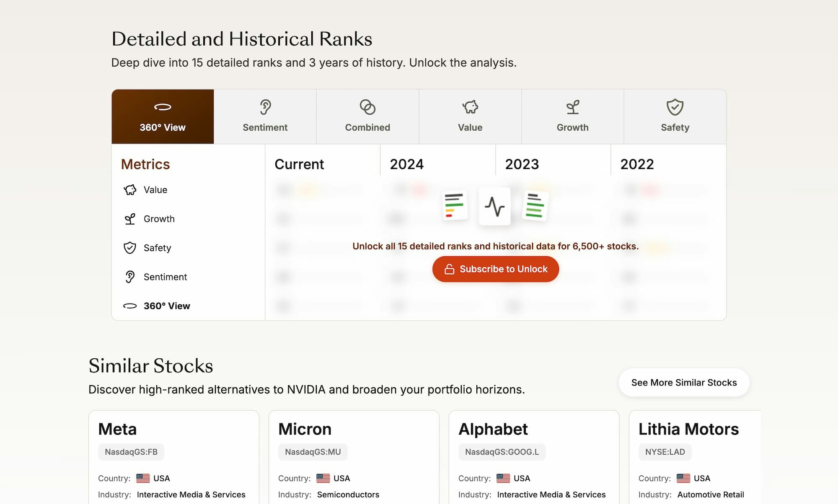Click Value metric piggy bank icon
This screenshot has height=504, width=838.
point(130,190)
